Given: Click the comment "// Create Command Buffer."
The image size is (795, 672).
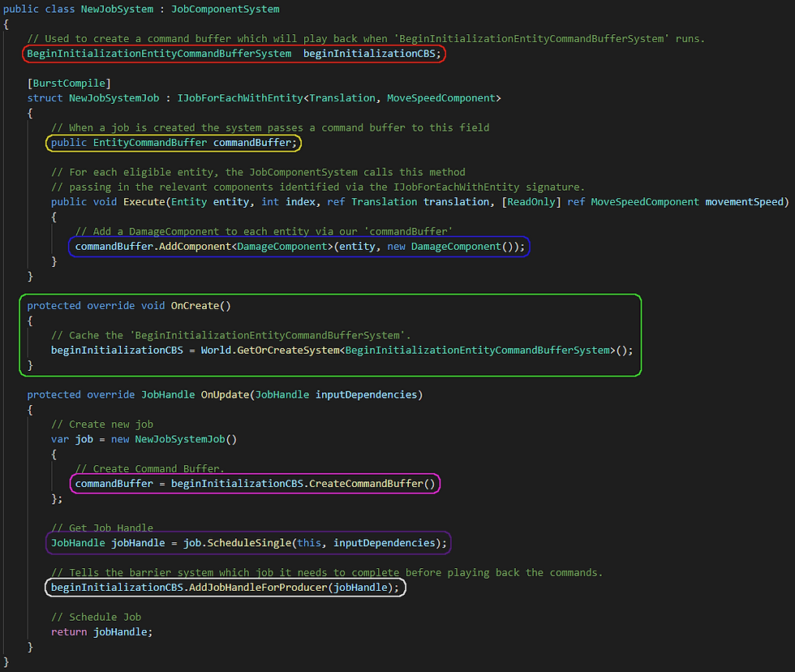Looking at the screenshot, I should coord(149,468).
